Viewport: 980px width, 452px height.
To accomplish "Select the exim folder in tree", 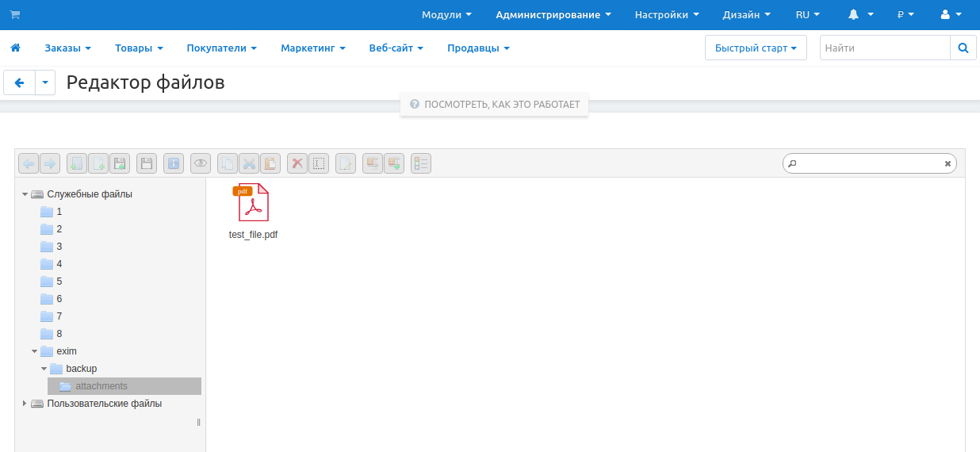I will (59, 351).
